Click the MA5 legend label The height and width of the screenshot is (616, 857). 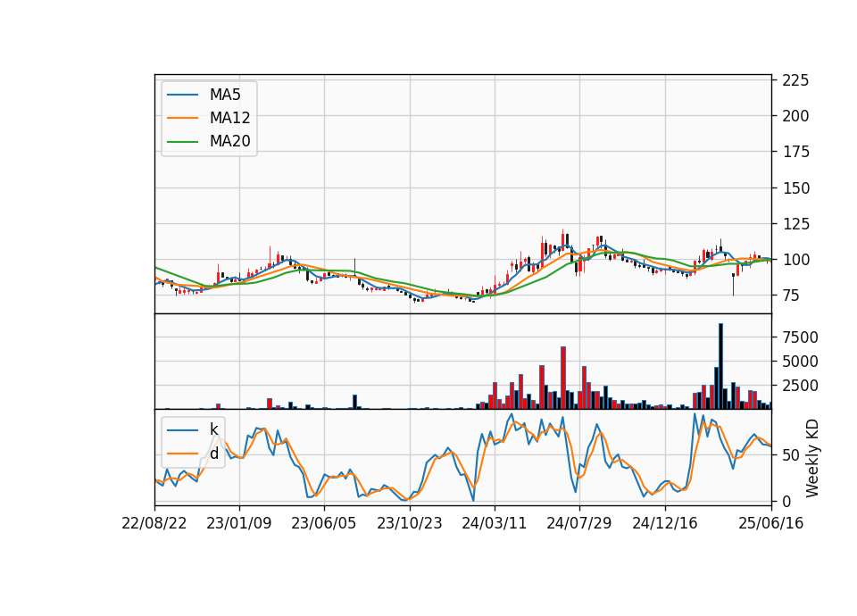pyautogui.click(x=225, y=95)
